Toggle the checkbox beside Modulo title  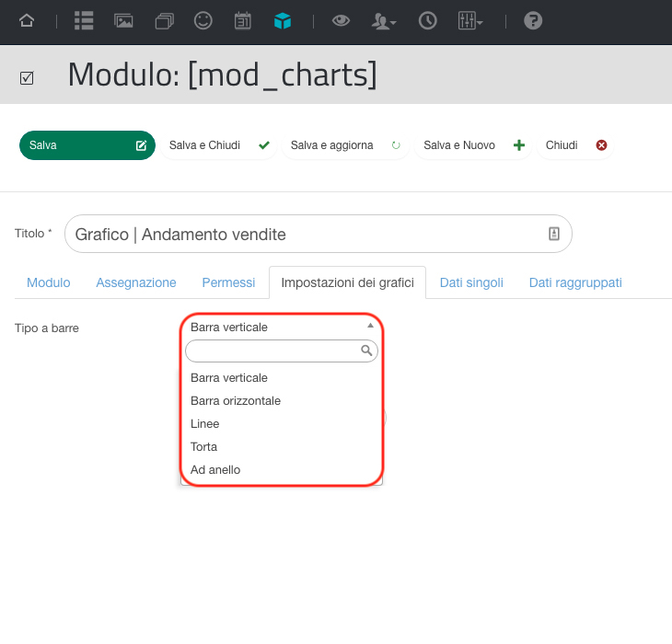[27, 78]
